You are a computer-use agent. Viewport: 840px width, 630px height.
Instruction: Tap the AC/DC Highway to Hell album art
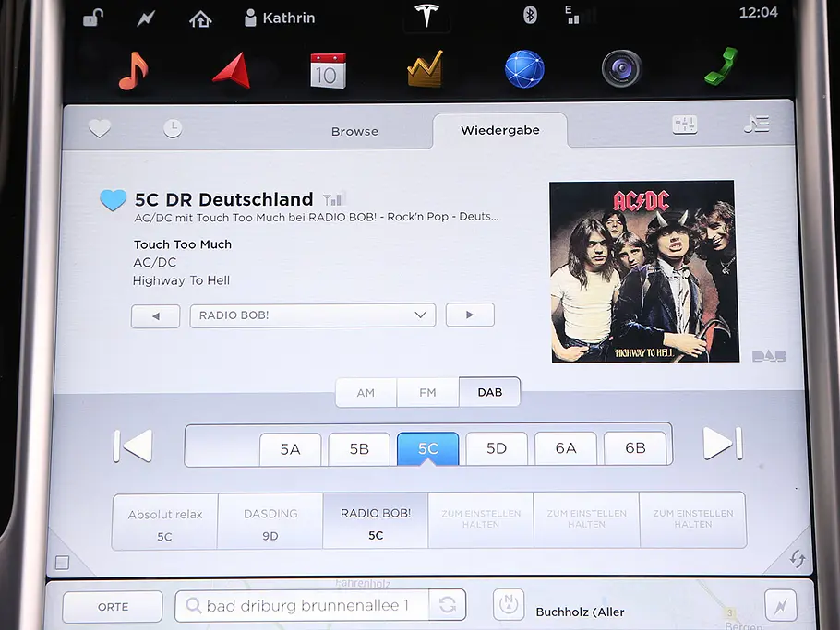coord(645,272)
